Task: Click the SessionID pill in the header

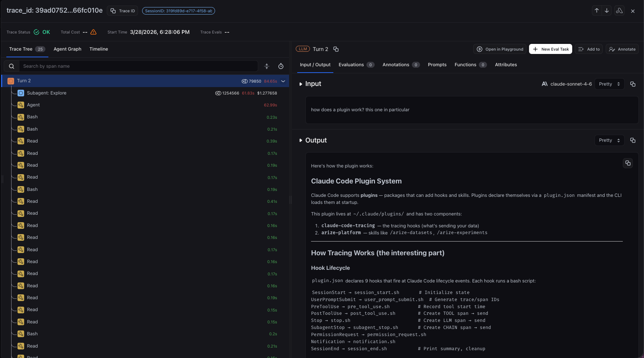Action: click(179, 11)
